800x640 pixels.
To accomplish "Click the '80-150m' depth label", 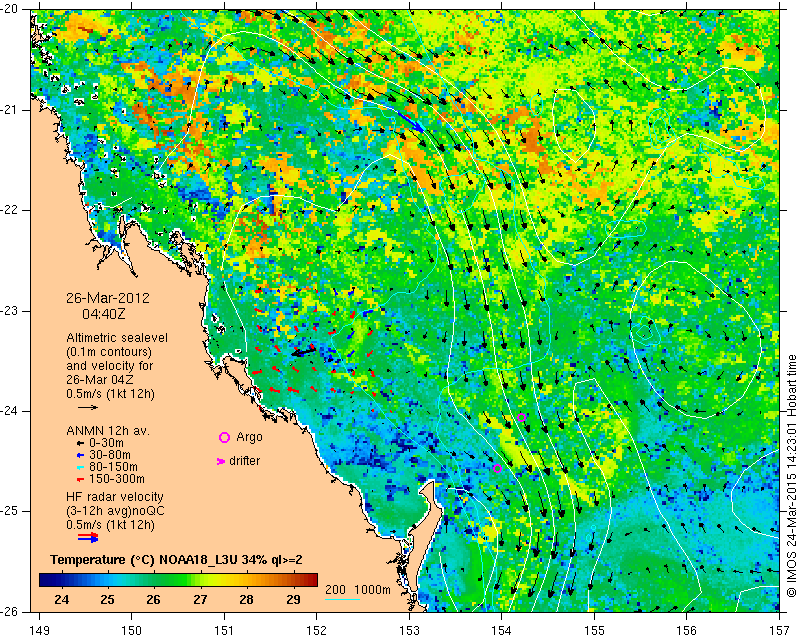I will pyautogui.click(x=113, y=466).
